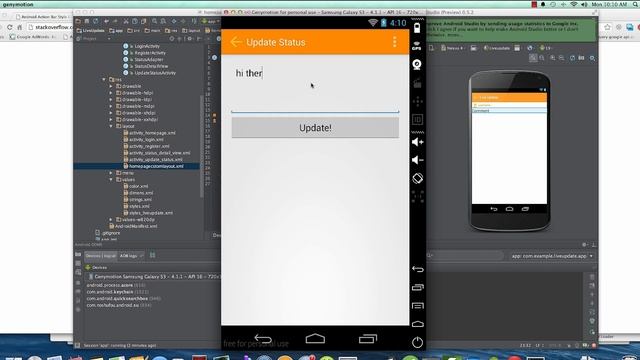Click Genymotion sidebar menu icon

click(x=418, y=305)
